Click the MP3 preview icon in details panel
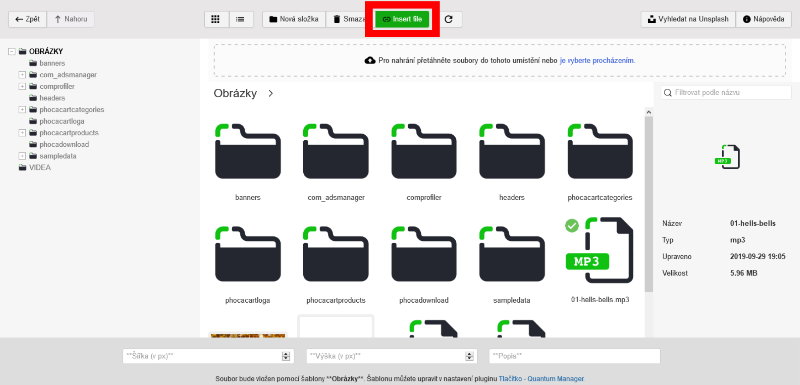The height and width of the screenshot is (385, 800). pos(728,157)
